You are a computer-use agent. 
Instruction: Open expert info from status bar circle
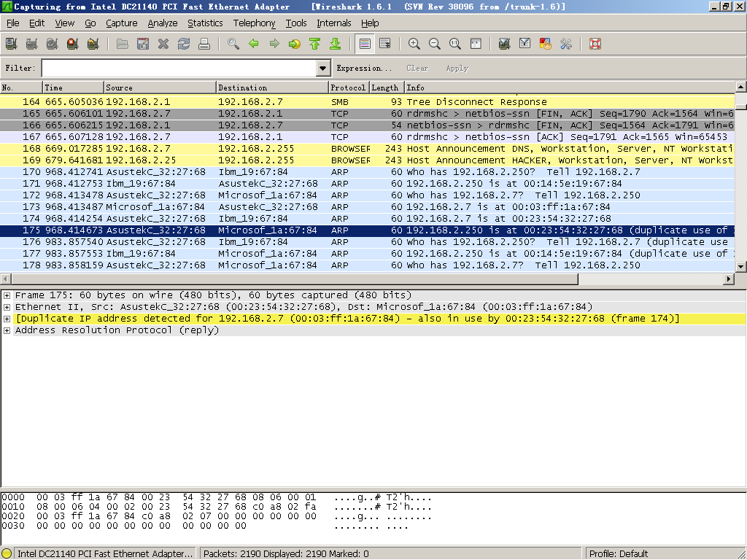7,554
